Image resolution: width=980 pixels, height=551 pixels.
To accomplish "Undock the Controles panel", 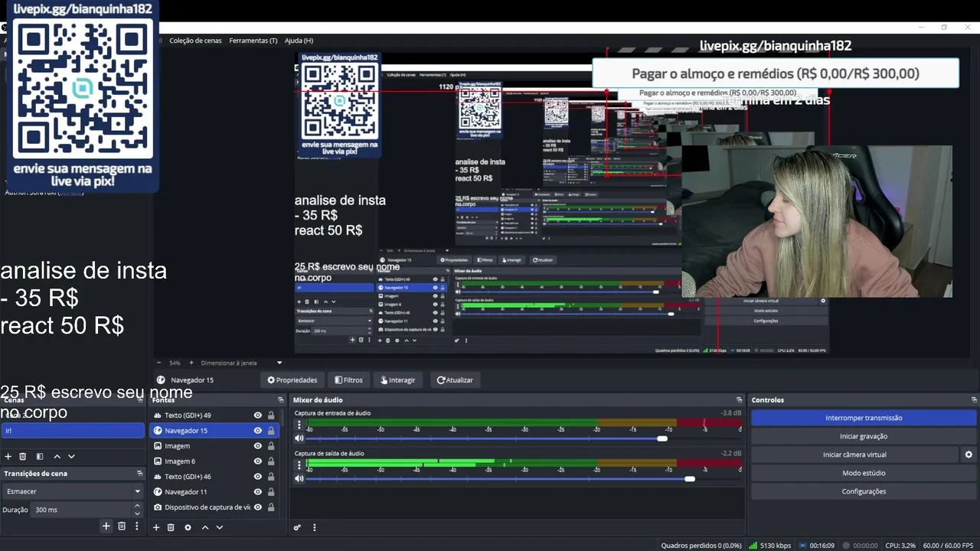I will [974, 399].
